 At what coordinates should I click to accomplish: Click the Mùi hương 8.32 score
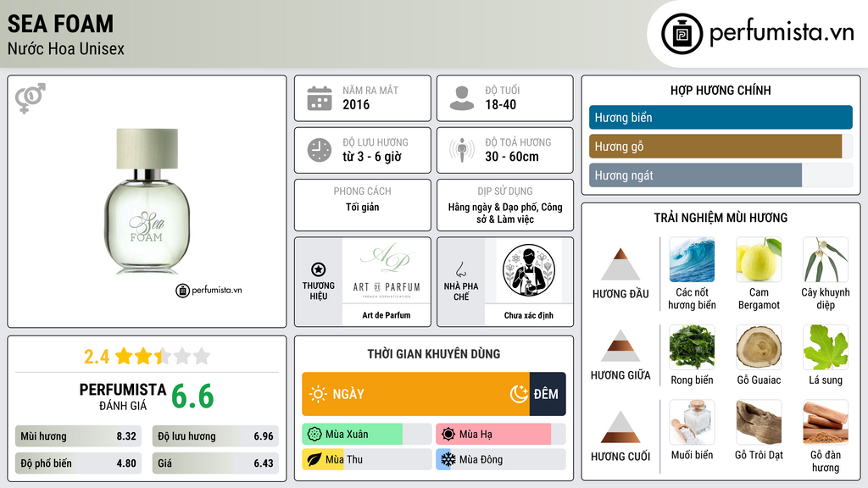[x=79, y=436]
